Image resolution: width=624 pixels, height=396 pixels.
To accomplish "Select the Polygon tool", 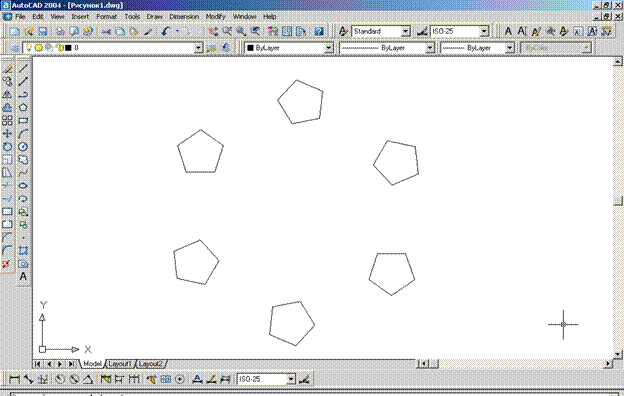I will [x=23, y=107].
